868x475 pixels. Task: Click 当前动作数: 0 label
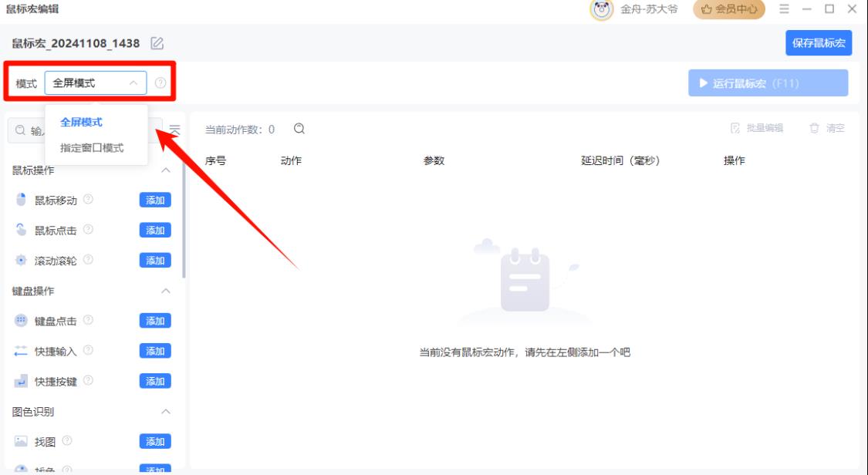coord(240,130)
